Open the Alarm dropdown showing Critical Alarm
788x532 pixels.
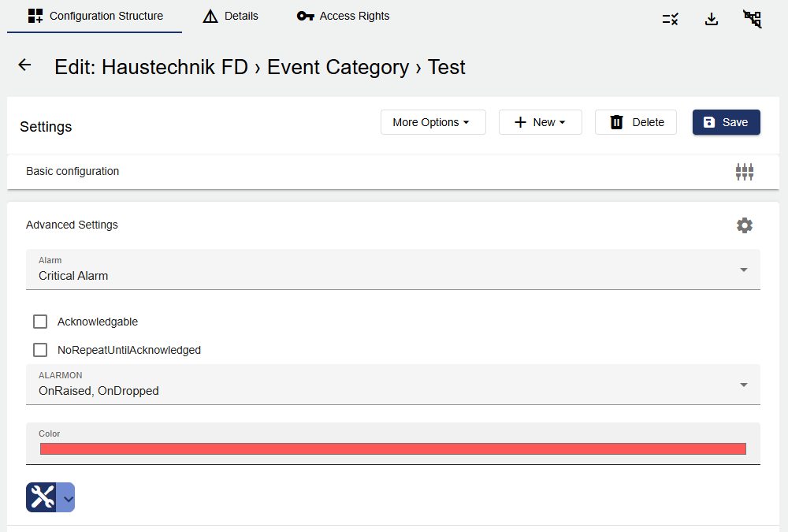tap(392, 270)
